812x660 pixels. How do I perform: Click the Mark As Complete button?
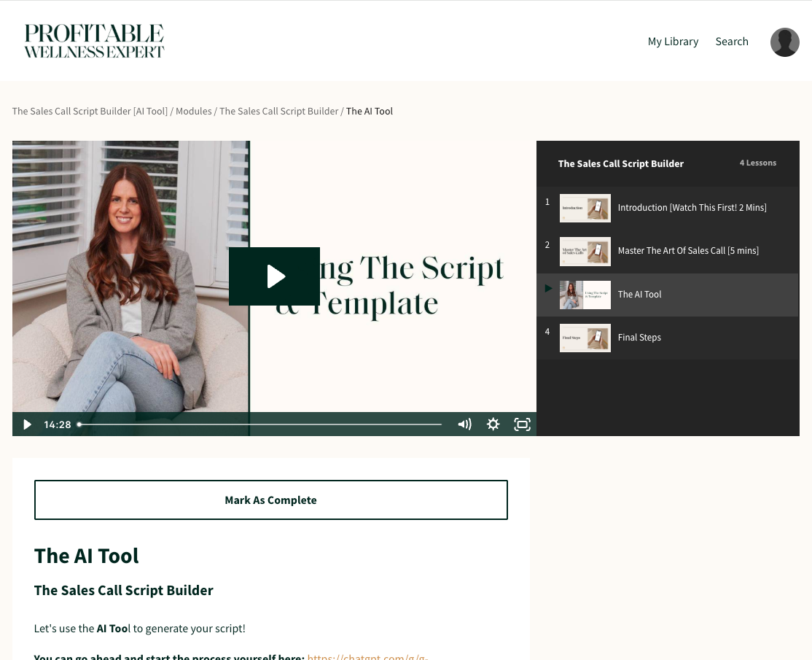point(270,500)
